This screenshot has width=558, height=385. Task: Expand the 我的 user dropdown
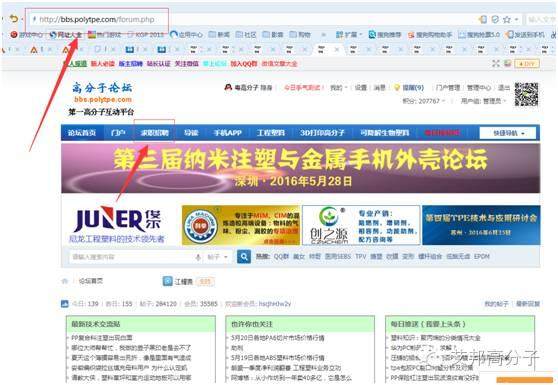point(338,88)
